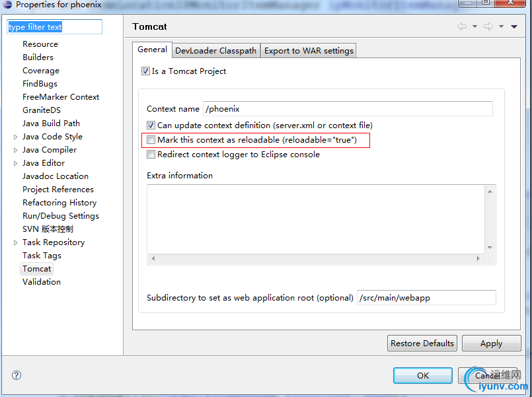This screenshot has width=532, height=397.
Task: Click the Apply button
Action: click(491, 343)
